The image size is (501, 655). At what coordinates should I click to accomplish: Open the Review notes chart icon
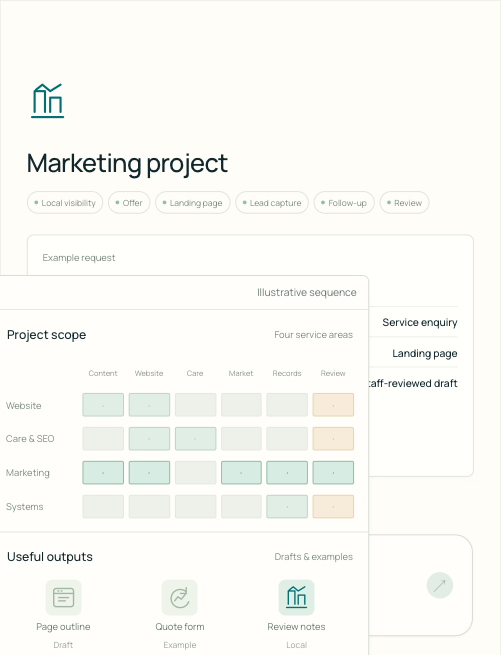pyautogui.click(x=296, y=597)
